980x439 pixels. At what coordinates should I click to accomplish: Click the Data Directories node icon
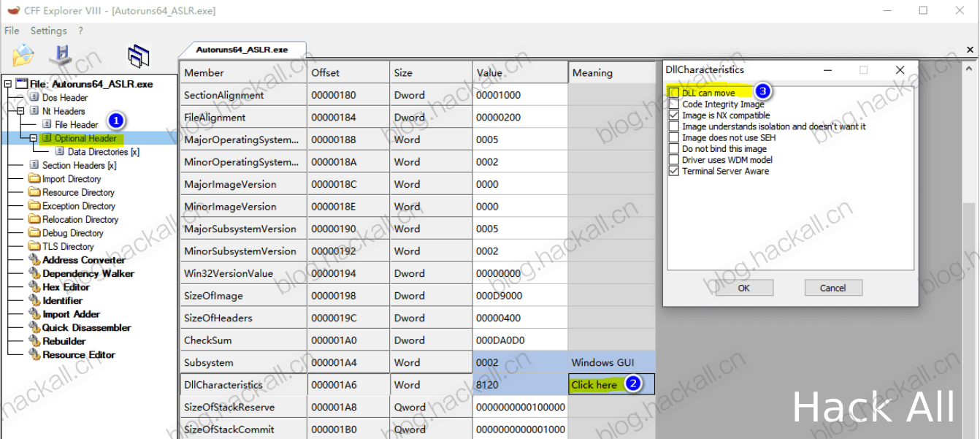[61, 152]
